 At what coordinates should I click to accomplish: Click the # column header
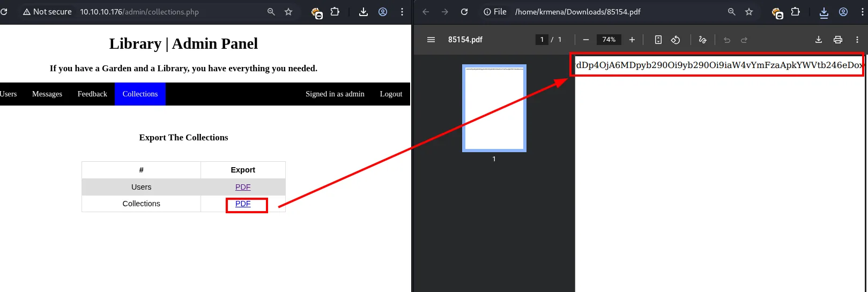(142, 170)
